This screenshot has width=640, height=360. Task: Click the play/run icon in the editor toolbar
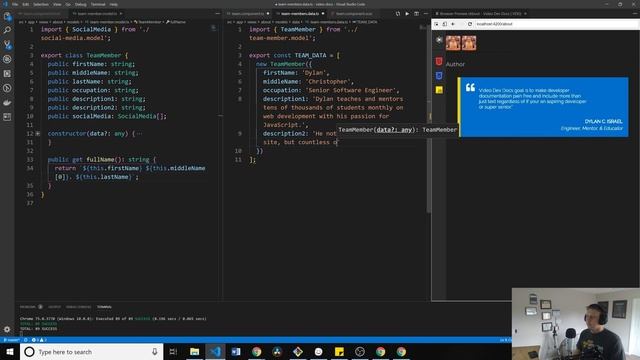(x=407, y=13)
